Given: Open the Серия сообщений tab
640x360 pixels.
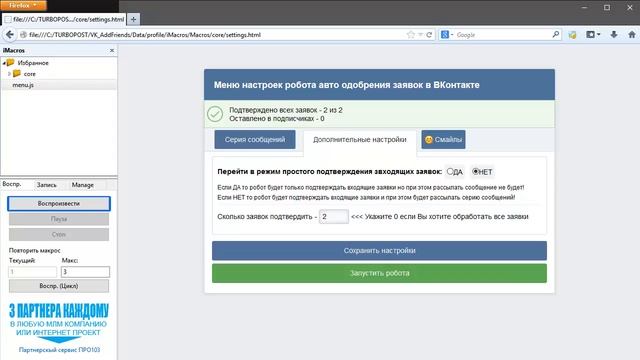Looking at the screenshot, I should 255,140.
